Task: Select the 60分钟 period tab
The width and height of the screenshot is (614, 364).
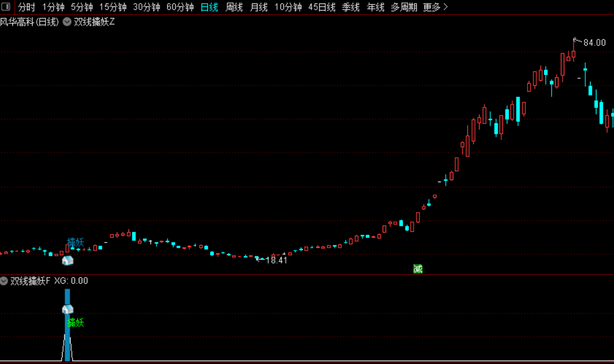Action: (x=180, y=7)
